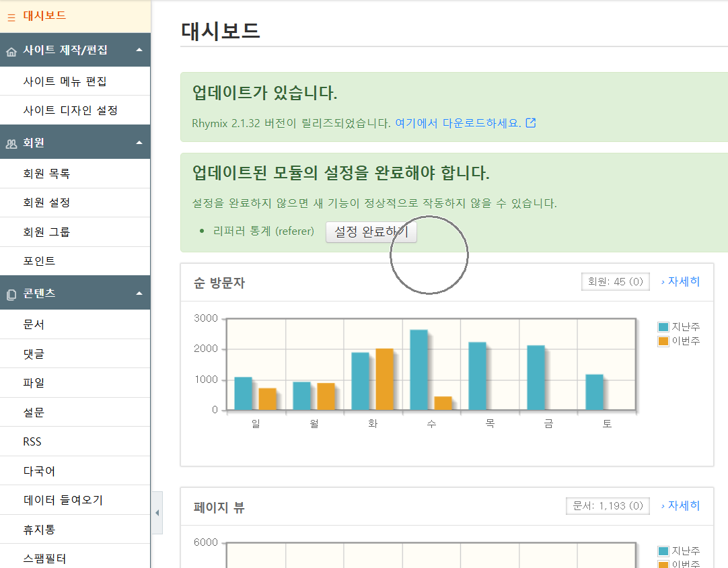Click 리퍼러 통계 (referer) text
728x568 pixels.
263,231
